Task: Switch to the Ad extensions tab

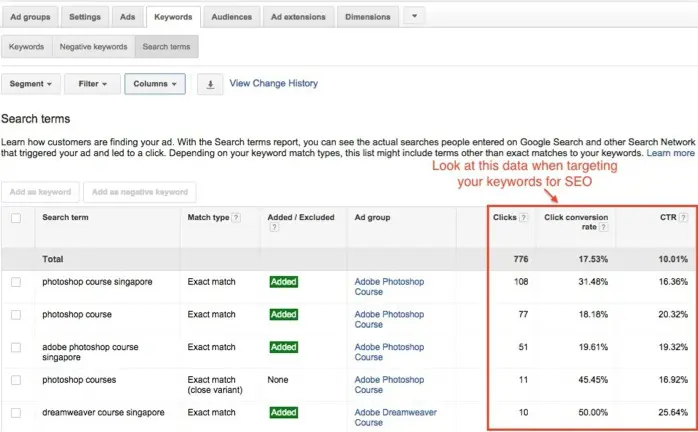Action: coord(298,17)
